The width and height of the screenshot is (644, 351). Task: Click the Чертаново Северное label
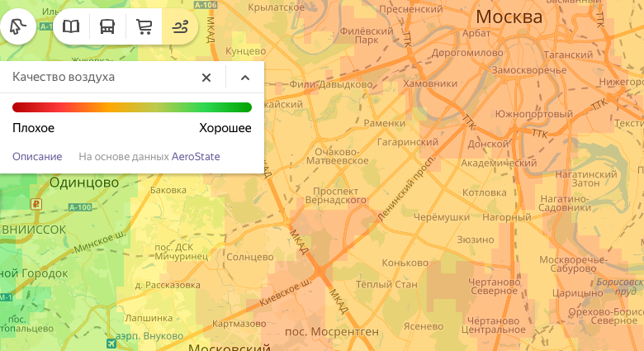[x=495, y=287]
